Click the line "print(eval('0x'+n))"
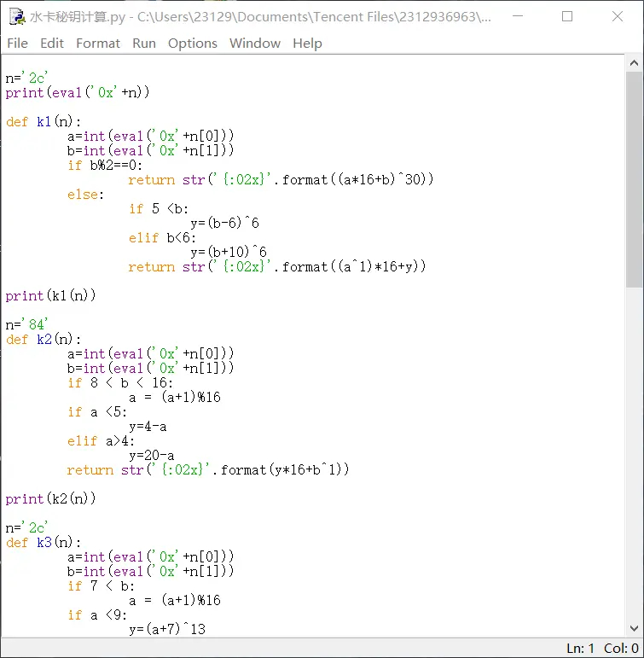The height and width of the screenshot is (658, 644). pos(78,92)
